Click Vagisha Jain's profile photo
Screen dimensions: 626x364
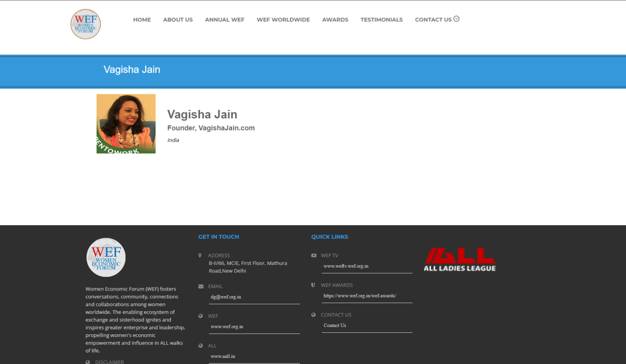tap(126, 124)
